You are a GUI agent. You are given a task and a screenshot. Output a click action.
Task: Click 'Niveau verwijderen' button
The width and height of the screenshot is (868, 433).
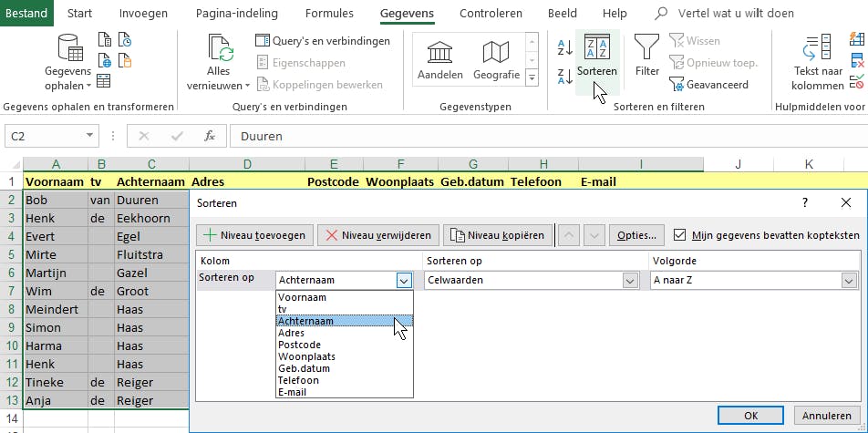coord(378,235)
